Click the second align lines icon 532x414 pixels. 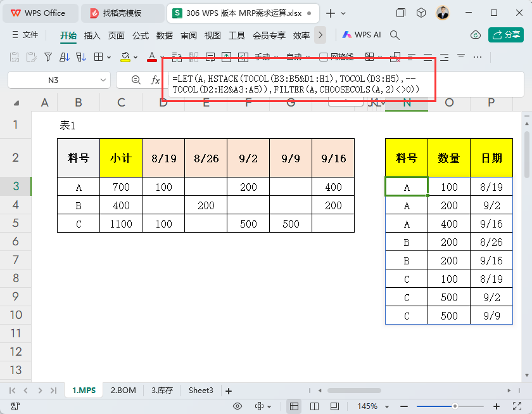click(428, 57)
